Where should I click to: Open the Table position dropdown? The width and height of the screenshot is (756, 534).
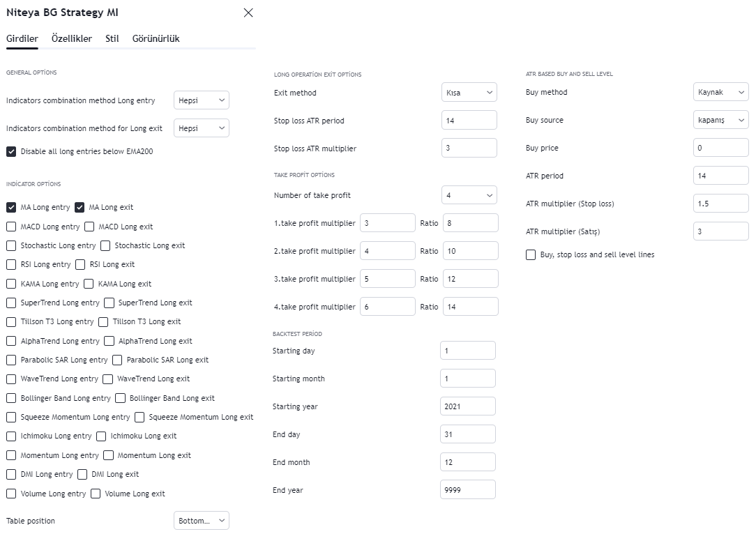(201, 521)
